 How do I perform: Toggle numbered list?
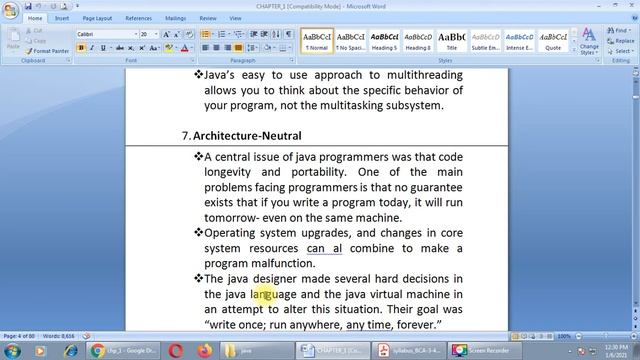tap(221, 34)
